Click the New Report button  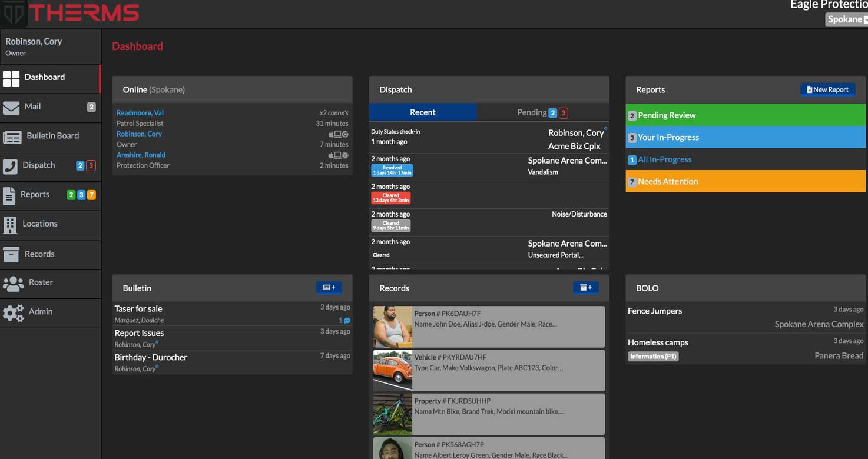tap(827, 89)
